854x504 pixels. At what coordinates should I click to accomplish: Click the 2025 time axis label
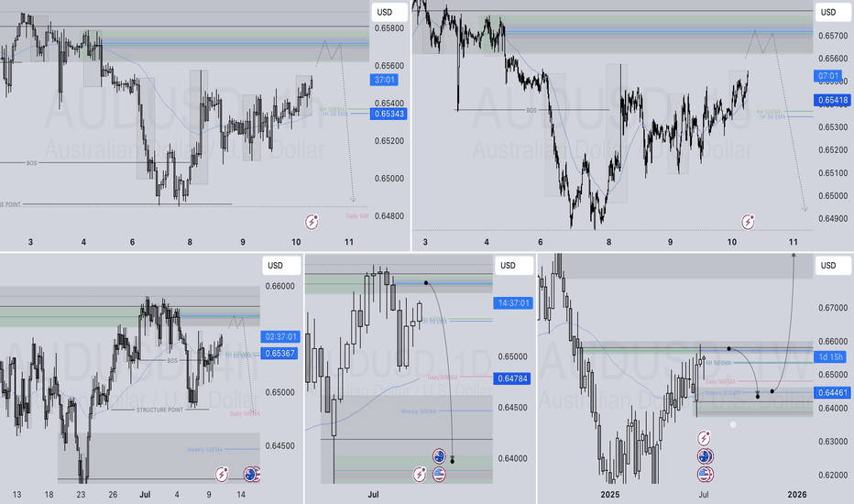pyautogui.click(x=610, y=495)
